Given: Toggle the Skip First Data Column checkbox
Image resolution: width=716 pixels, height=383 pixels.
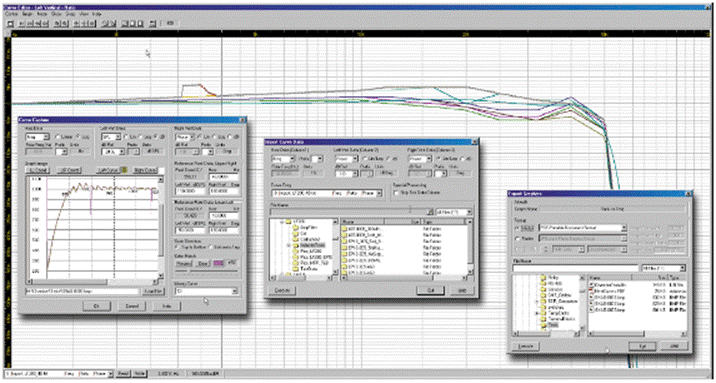Looking at the screenshot, I should [x=396, y=193].
